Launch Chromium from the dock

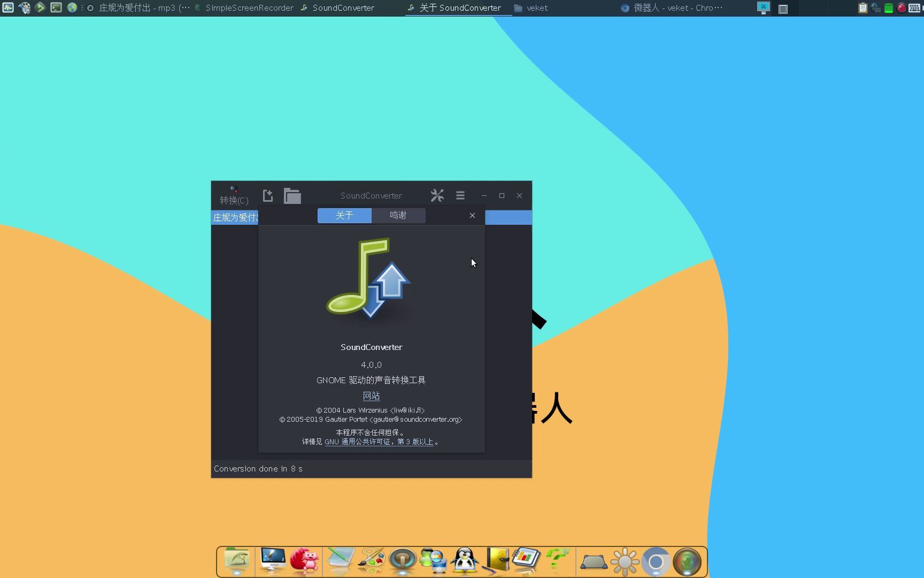656,562
